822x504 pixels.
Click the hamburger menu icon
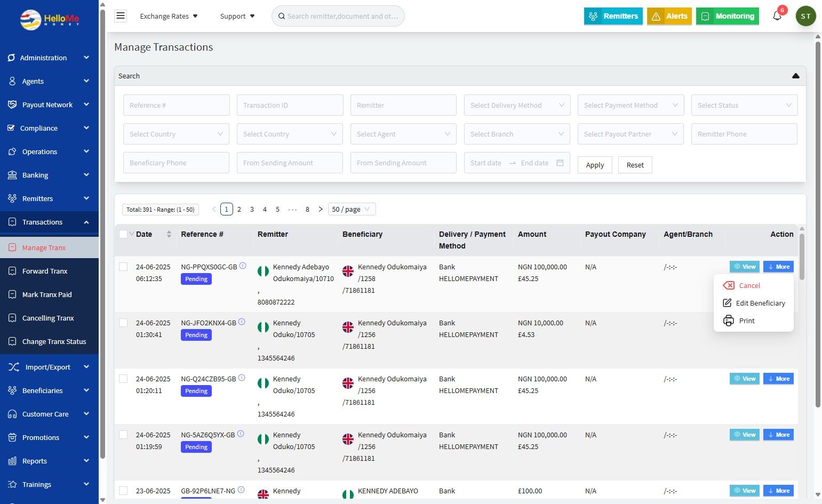pyautogui.click(x=121, y=16)
